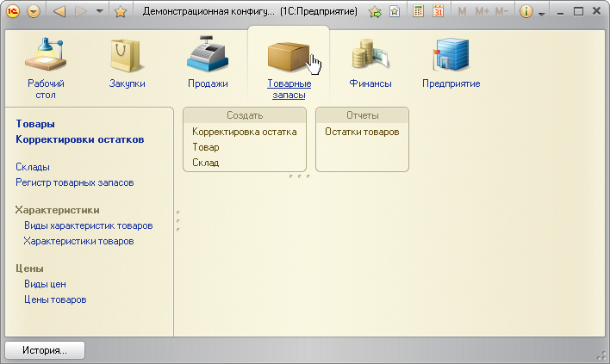Open favorites with the star icon

[x=121, y=12]
